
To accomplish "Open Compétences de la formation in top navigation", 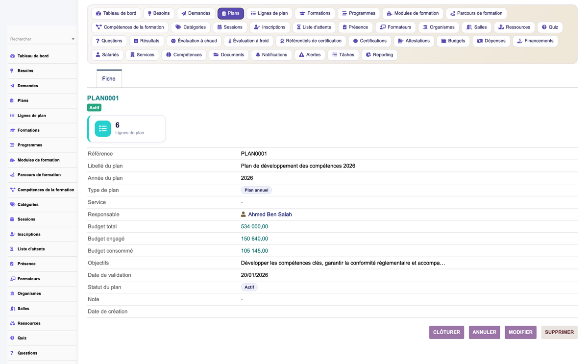I will [130, 27].
